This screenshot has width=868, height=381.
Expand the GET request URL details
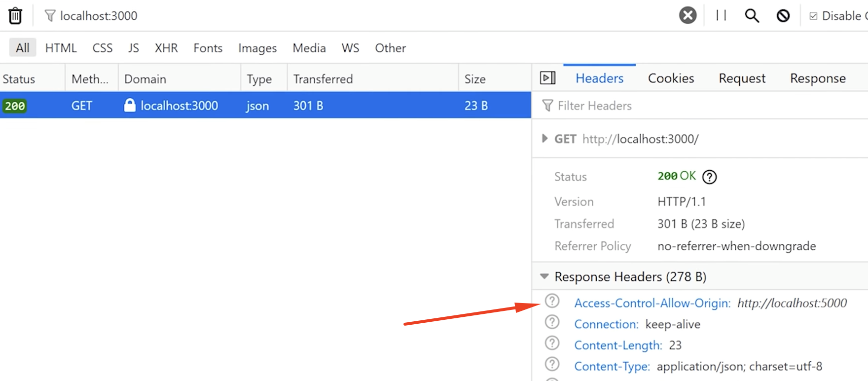544,139
